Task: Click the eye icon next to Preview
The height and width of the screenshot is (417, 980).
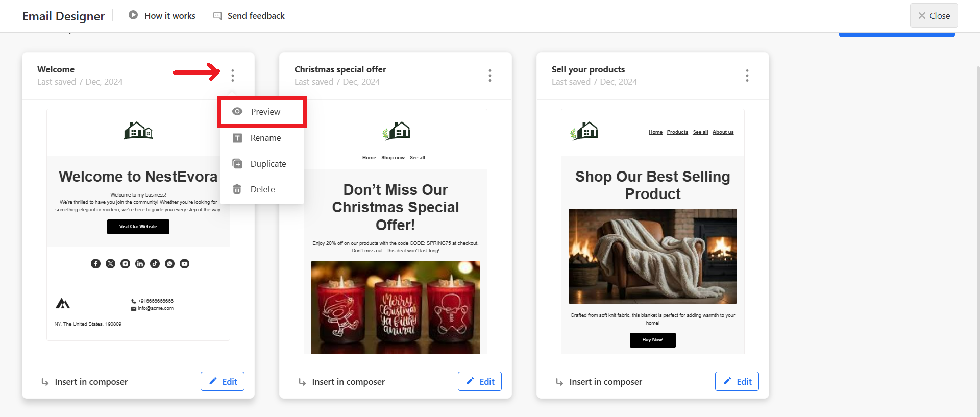Action: click(x=237, y=112)
